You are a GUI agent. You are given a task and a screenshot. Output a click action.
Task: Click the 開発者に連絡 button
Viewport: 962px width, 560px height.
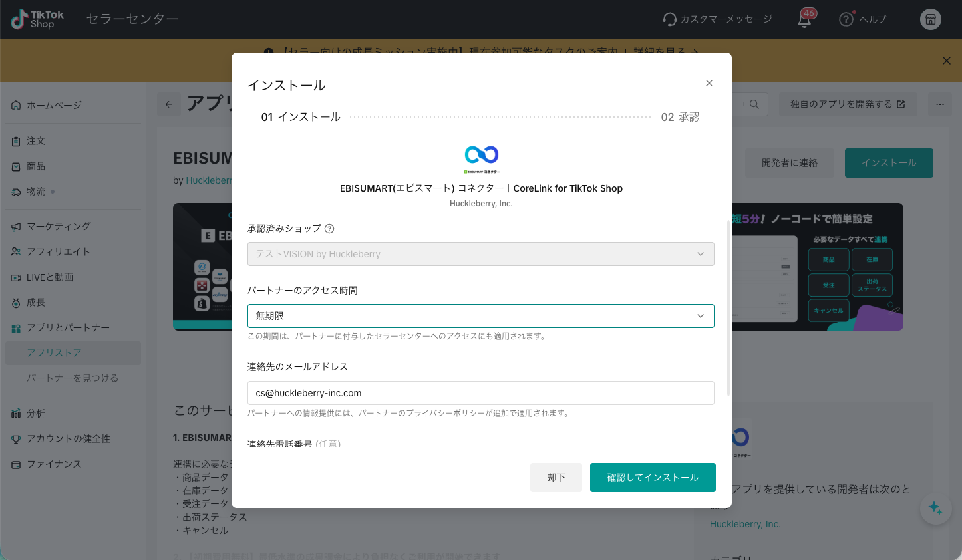[x=790, y=163]
